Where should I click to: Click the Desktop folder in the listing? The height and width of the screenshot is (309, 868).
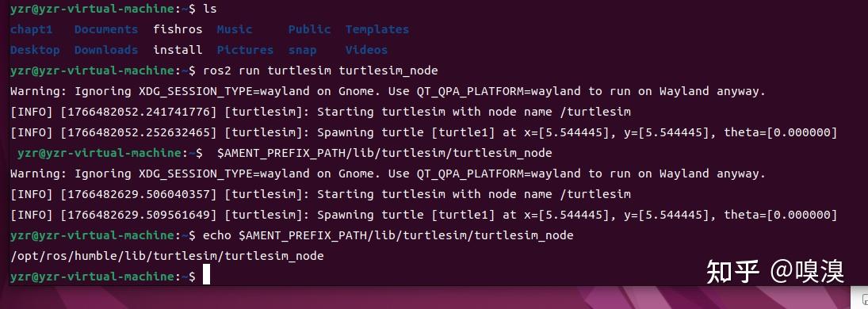click(35, 50)
